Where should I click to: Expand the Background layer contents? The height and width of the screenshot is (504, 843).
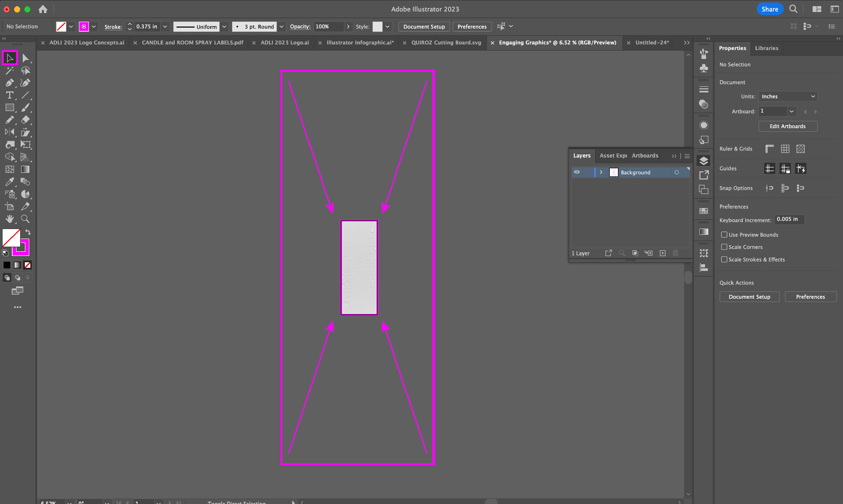coord(601,172)
